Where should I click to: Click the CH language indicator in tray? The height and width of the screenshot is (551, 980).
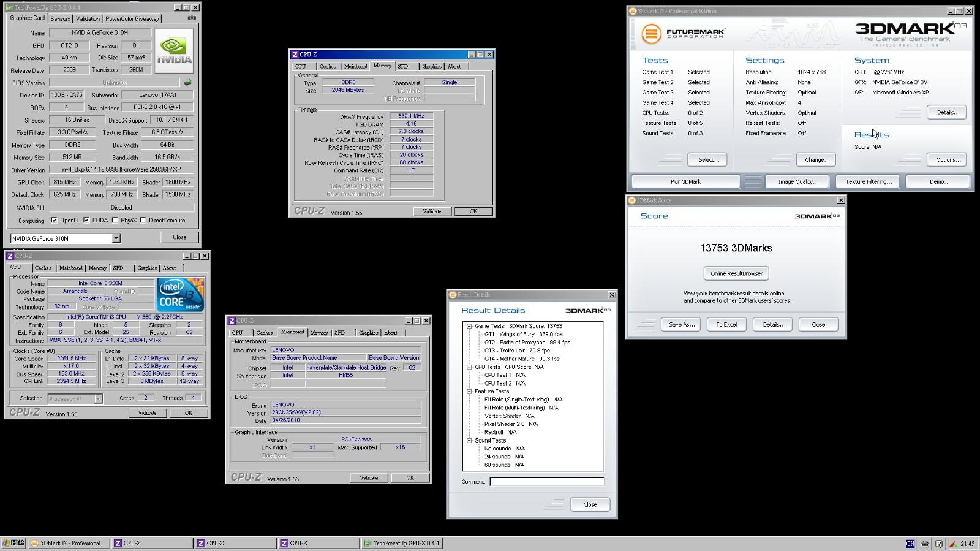[x=910, y=544]
